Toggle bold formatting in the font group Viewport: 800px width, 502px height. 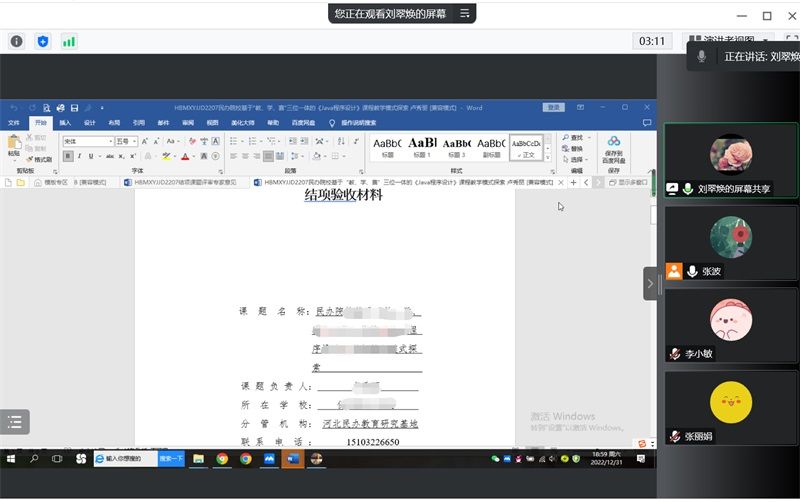68,157
